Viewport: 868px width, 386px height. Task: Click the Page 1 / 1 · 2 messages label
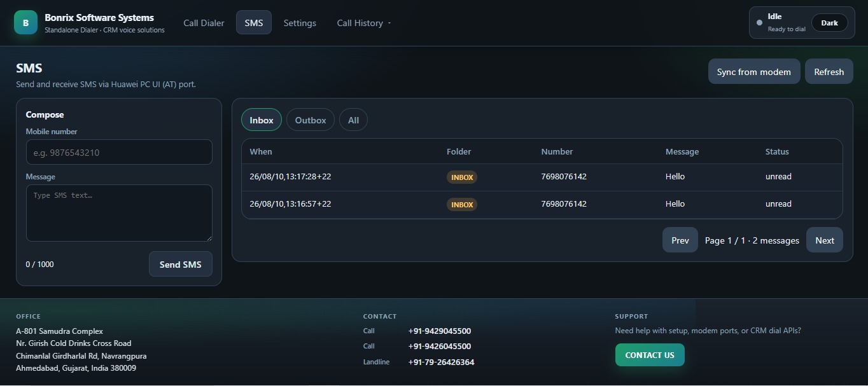click(752, 240)
